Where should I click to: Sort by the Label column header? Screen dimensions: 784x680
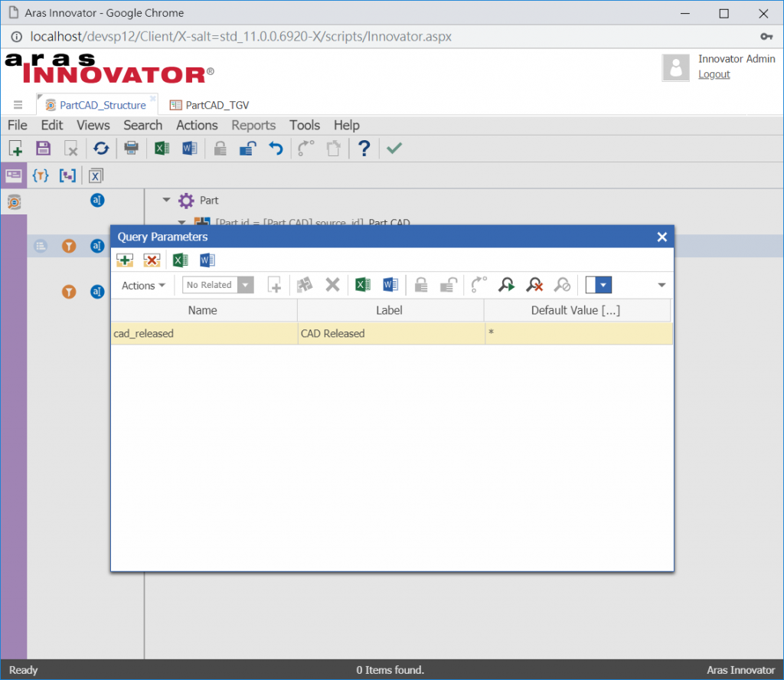pos(390,310)
